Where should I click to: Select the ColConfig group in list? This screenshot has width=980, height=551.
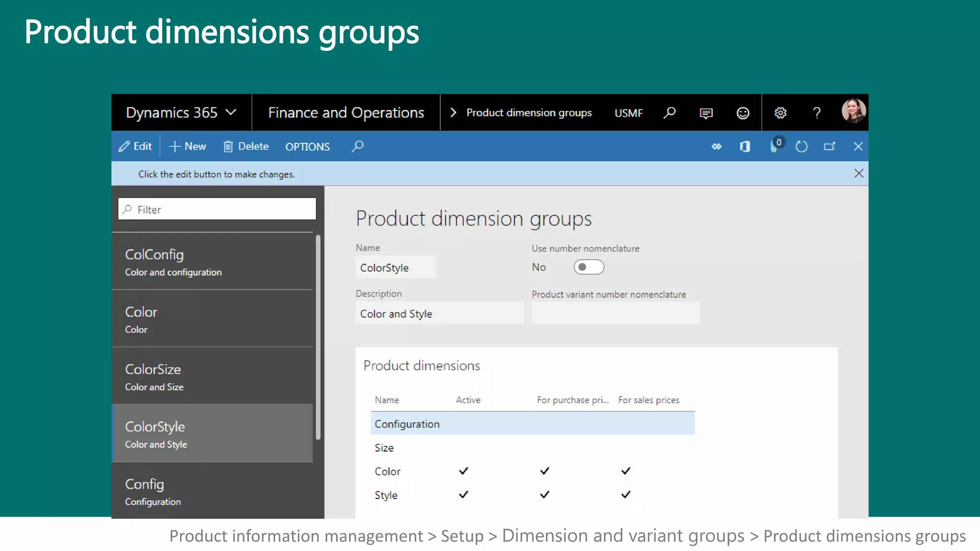(212, 262)
